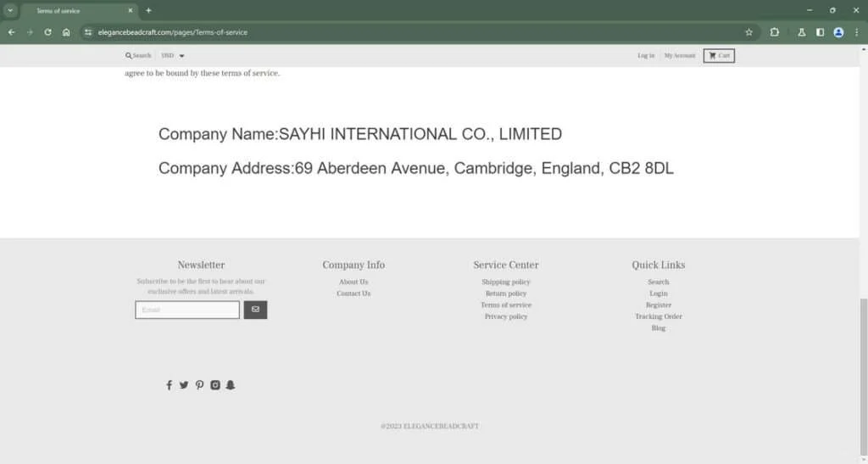The image size is (868, 464).
Task: Bookmark this page with the star icon
Action: pyautogui.click(x=749, y=32)
